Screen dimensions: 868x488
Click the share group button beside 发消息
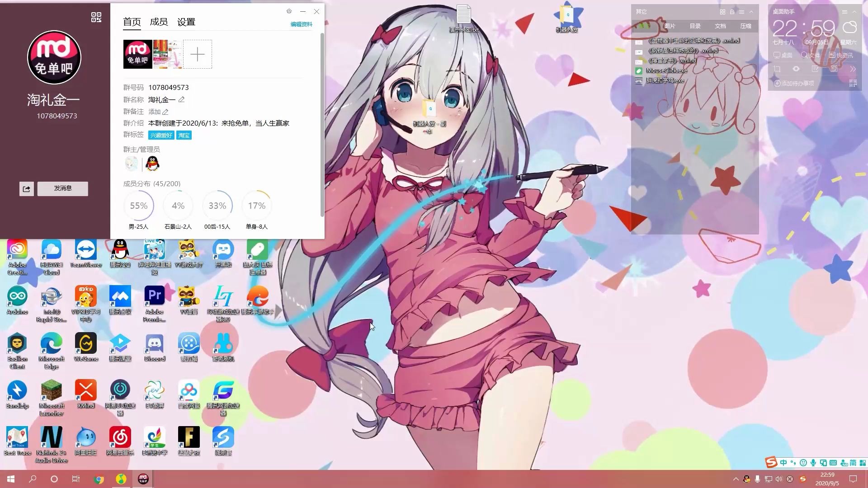(x=27, y=189)
